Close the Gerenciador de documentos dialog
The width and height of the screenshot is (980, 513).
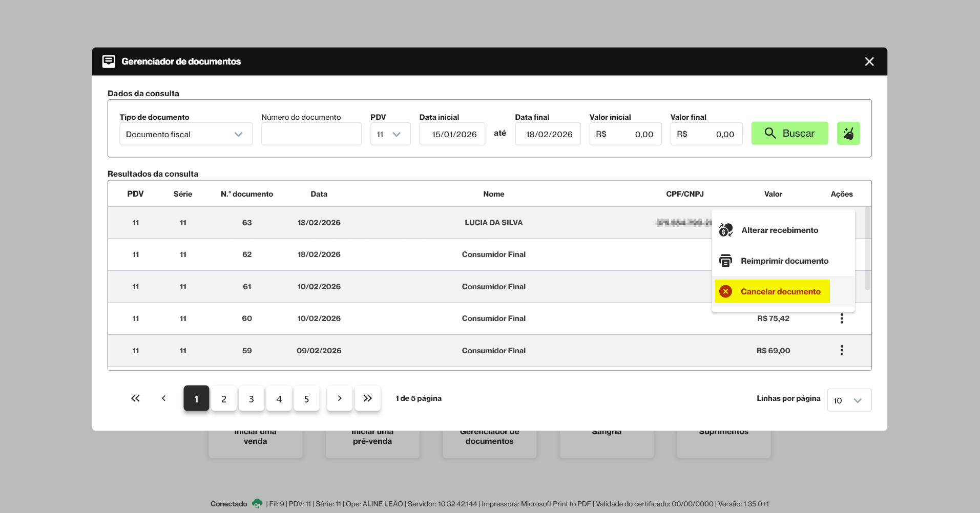(x=869, y=61)
